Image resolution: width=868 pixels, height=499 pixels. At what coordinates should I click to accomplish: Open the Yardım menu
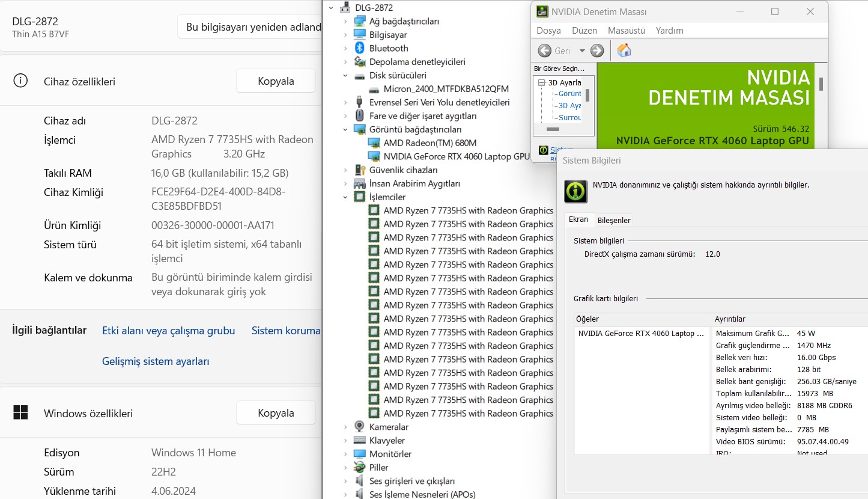(669, 30)
